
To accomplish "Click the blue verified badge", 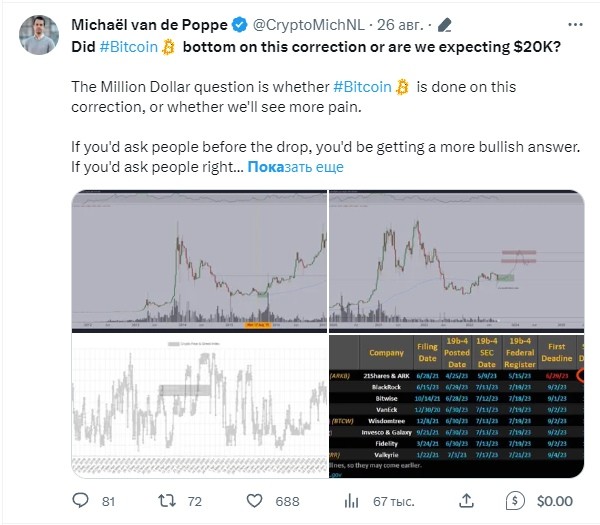I will [x=240, y=25].
